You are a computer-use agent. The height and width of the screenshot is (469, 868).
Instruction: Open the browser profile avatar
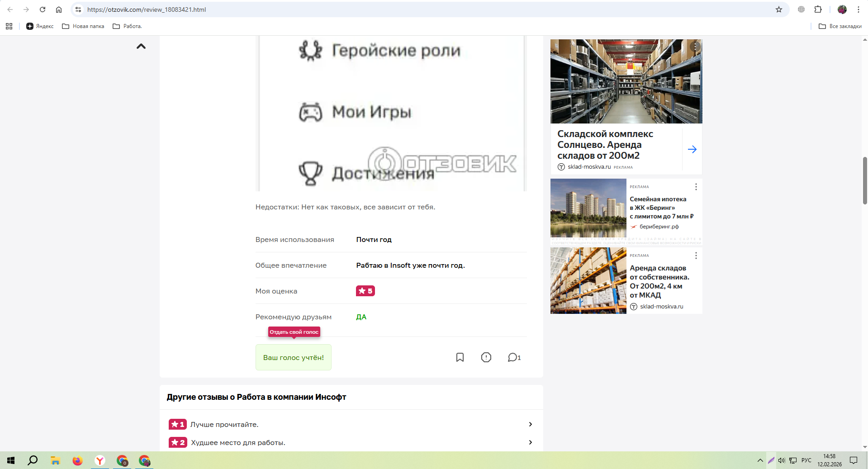pos(842,9)
